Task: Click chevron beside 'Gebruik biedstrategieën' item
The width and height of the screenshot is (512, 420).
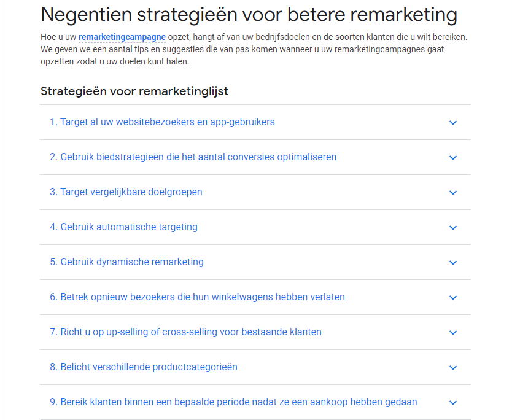Action: [x=453, y=158]
